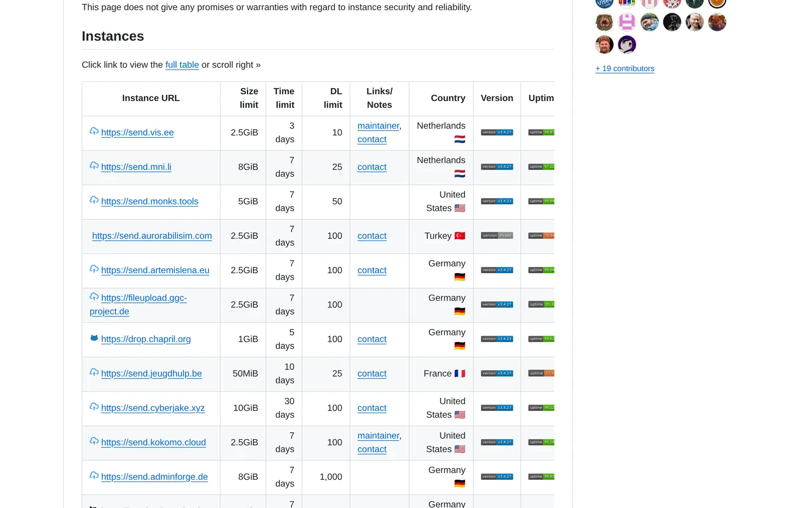
Task: Click the pink floppy disk contributor avatar
Action: (x=627, y=22)
